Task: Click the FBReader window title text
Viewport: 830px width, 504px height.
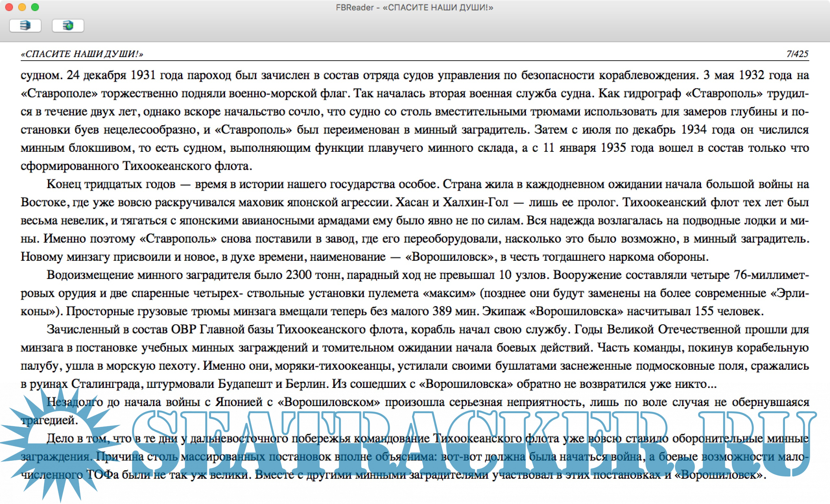Action: [414, 7]
